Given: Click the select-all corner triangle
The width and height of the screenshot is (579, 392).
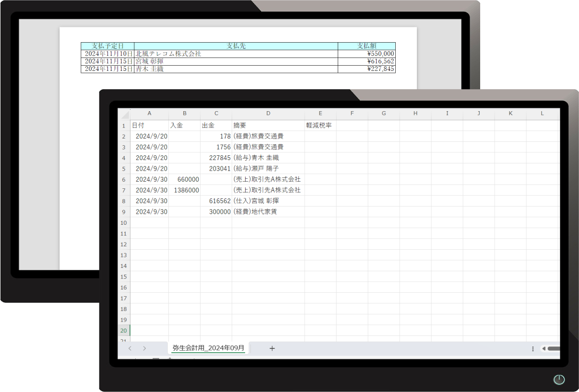Looking at the screenshot, I should pyautogui.click(x=124, y=115).
